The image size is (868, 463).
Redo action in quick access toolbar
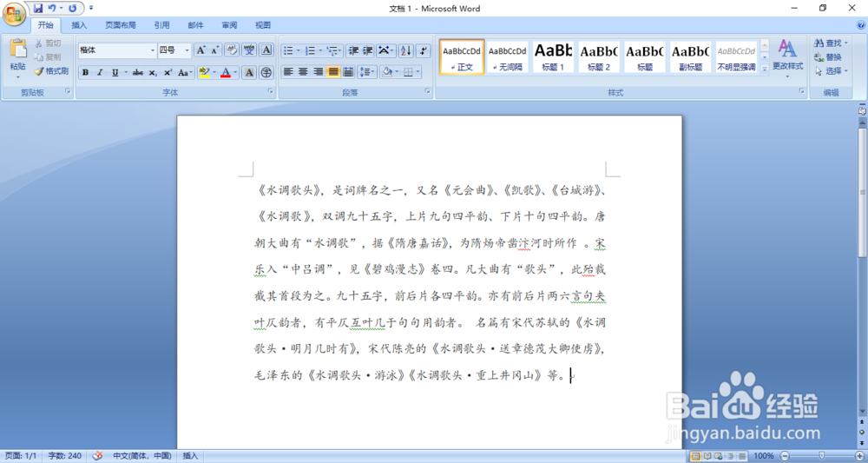(73, 9)
